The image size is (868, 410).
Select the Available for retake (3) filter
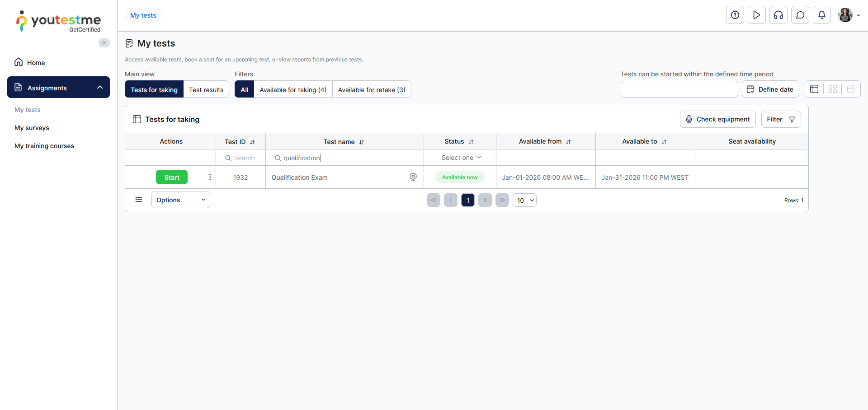click(371, 89)
